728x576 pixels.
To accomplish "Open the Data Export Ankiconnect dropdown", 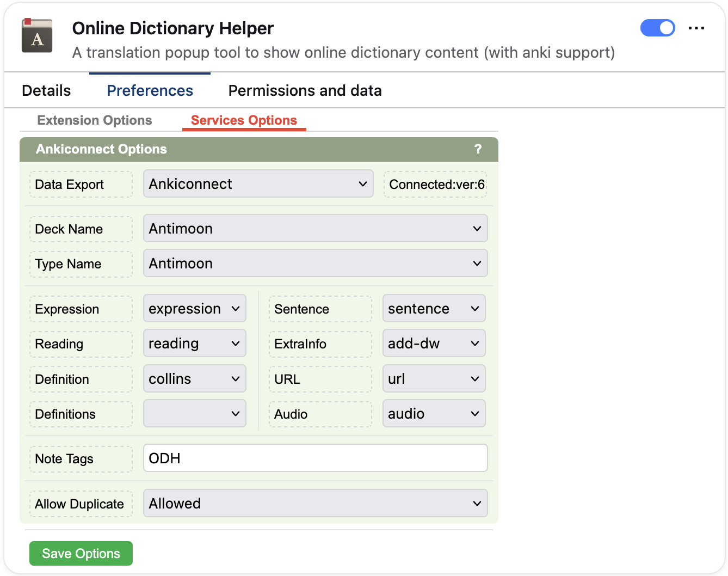I will (258, 184).
